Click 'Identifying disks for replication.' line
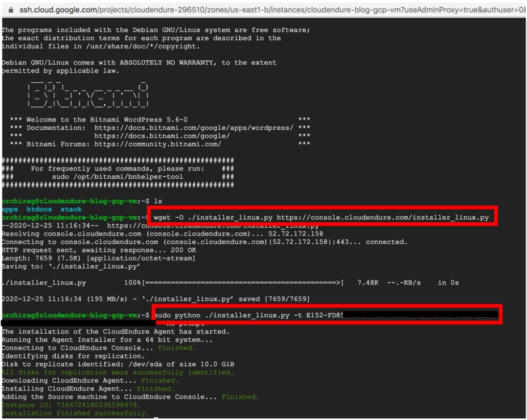Viewport: 527px width, 420px height. point(73,356)
